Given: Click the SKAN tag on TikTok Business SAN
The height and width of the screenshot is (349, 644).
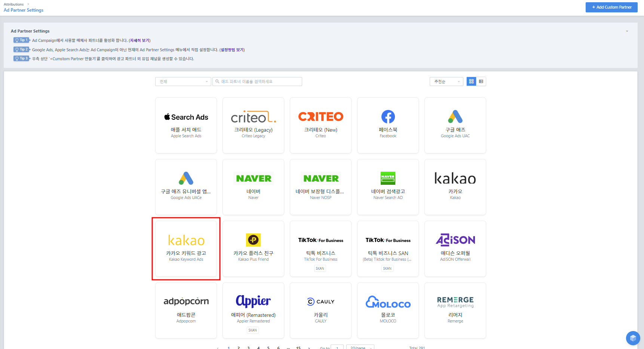Looking at the screenshot, I should [x=387, y=269].
